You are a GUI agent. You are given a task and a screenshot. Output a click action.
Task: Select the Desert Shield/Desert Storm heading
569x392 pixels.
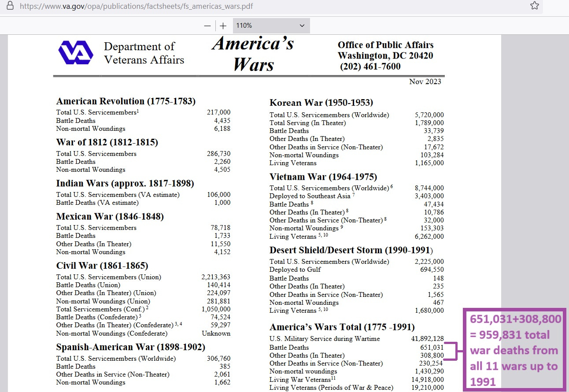[351, 250]
